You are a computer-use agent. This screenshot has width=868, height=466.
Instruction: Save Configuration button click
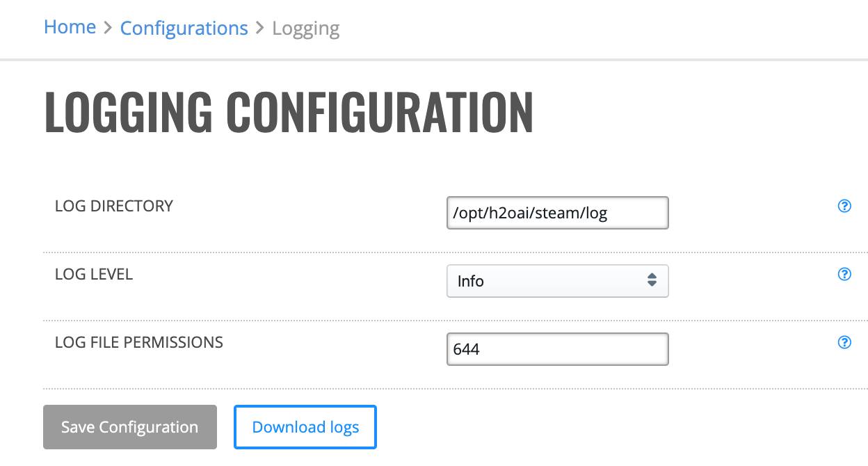[x=130, y=427]
